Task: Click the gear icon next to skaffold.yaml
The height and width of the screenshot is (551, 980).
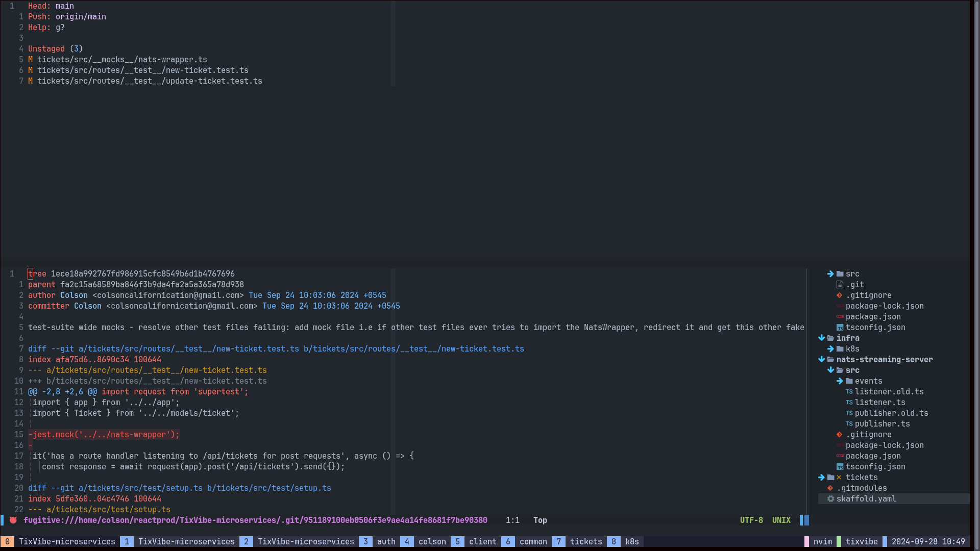Action: click(830, 499)
